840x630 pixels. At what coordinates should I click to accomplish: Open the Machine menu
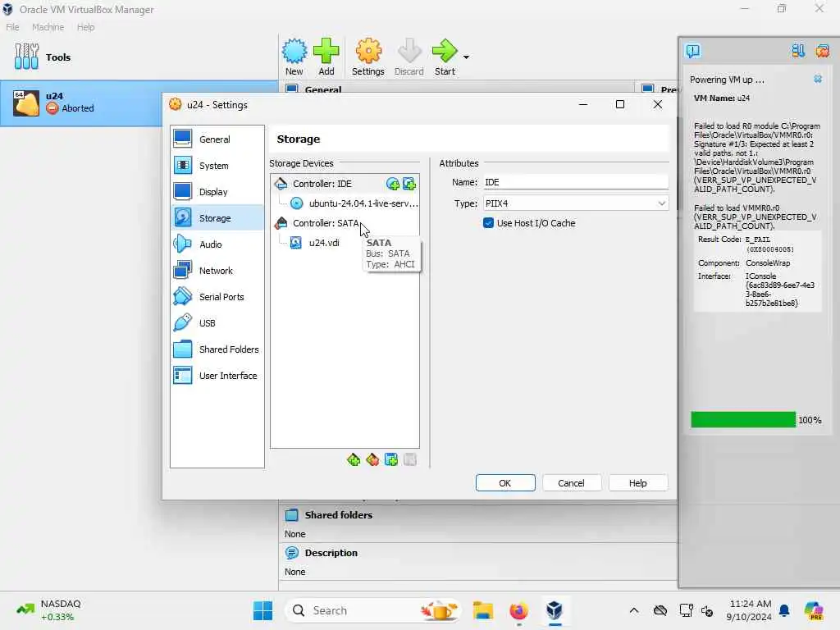tap(48, 27)
